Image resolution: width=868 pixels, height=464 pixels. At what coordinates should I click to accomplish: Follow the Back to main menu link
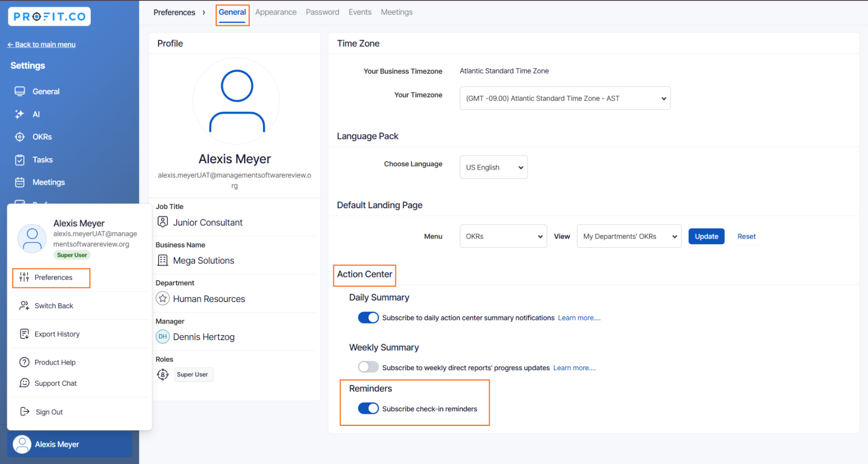[x=41, y=44]
